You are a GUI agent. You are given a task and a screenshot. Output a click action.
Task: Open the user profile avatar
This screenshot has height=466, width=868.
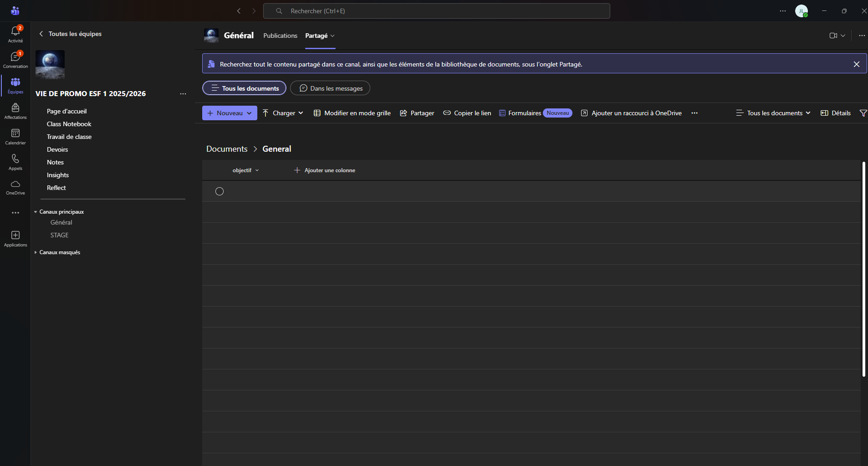[802, 11]
